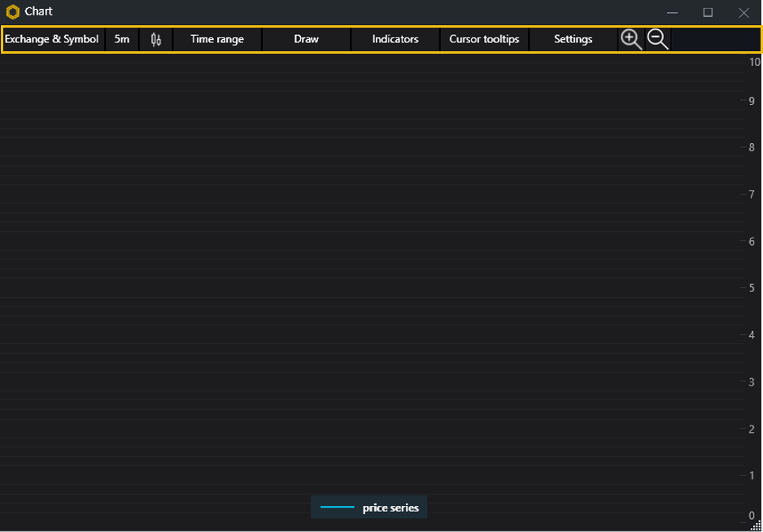Open the Time range menu

point(217,39)
